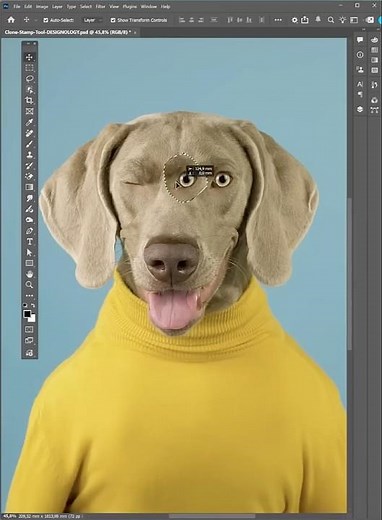Toggle Show Transform Controls checkbox
This screenshot has width=382, height=520.
pos(113,20)
